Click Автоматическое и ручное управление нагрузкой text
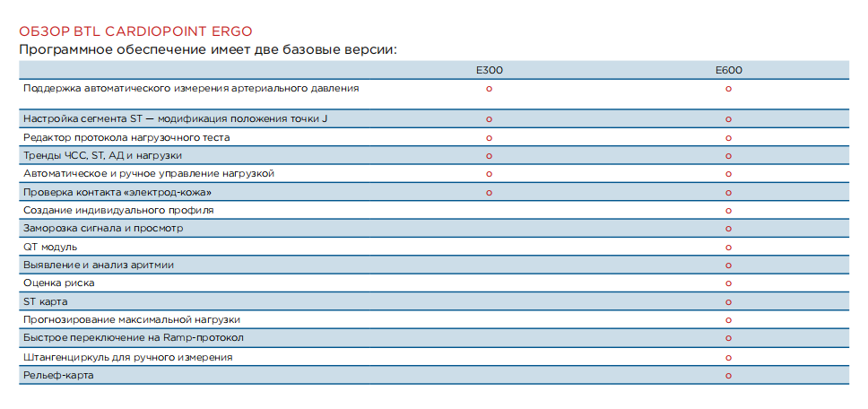868x409 pixels. point(149,173)
